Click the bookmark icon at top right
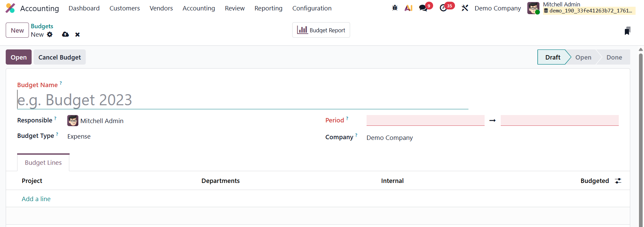 coord(627,31)
